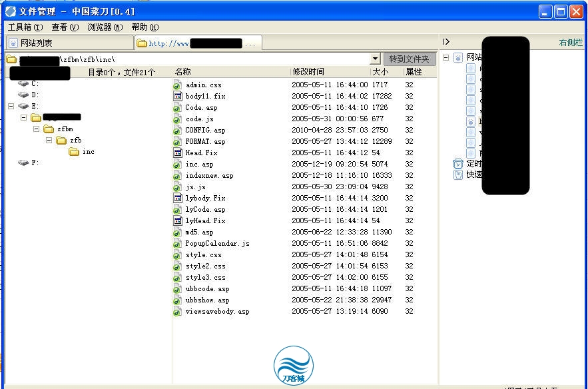588x389 pixels.
Task: Click the FORMAT.asp file icon
Action: [177, 142]
